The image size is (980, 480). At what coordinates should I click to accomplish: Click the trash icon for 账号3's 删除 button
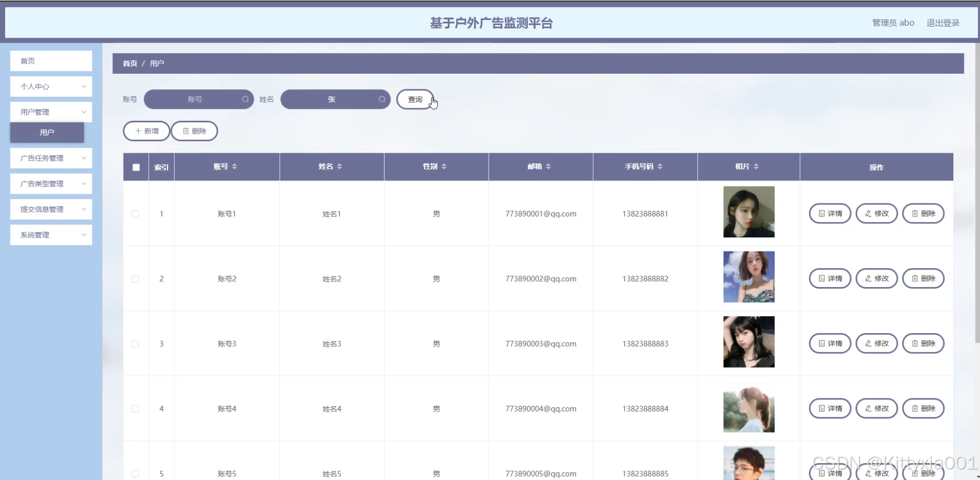click(914, 344)
